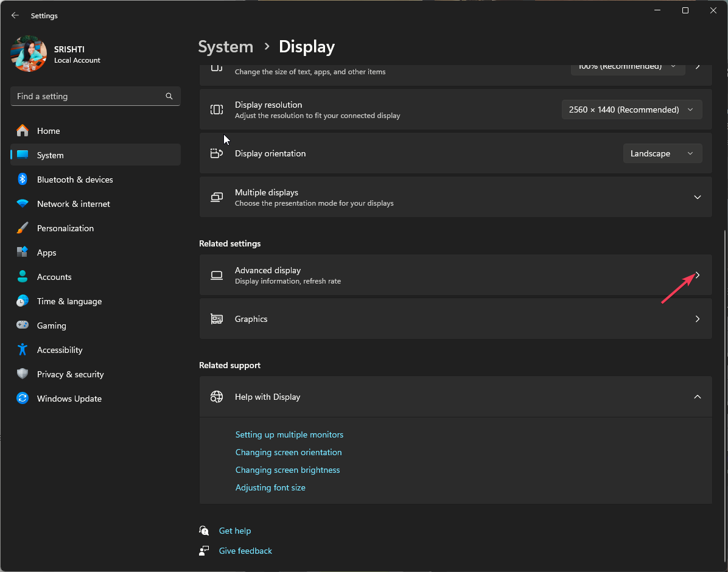The height and width of the screenshot is (572, 728).
Task: Go to Network & internet settings
Action: pyautogui.click(x=95, y=204)
